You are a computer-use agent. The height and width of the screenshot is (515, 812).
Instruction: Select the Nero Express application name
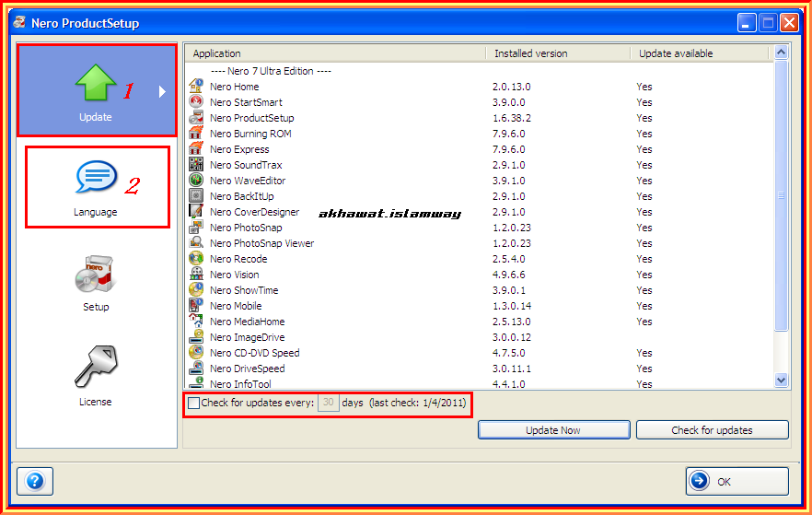pos(239,149)
